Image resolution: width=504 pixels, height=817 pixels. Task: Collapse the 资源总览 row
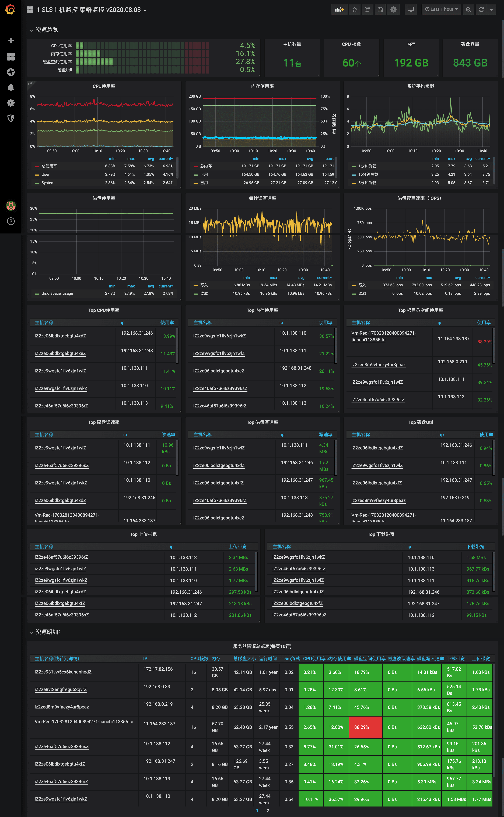pyautogui.click(x=46, y=30)
